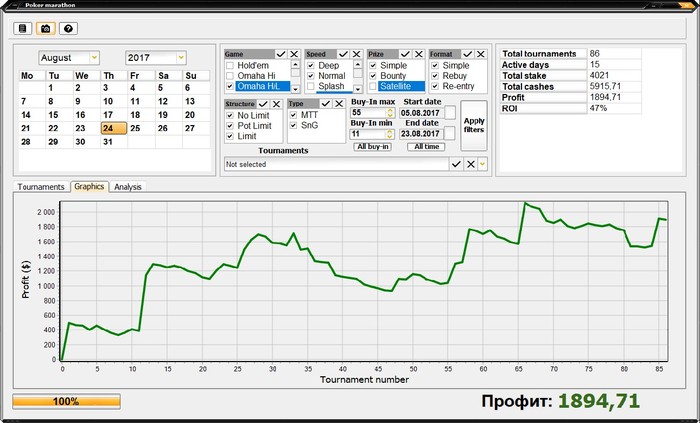Enable the Splash speed checkbox

[x=311, y=86]
